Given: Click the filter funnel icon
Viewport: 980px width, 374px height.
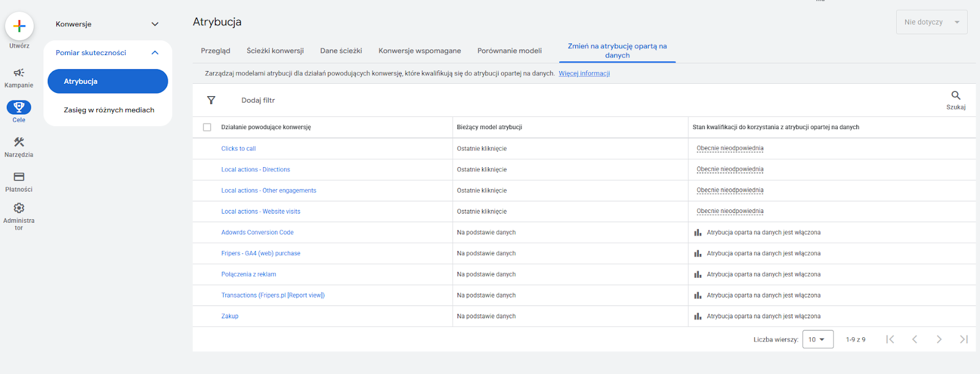Looking at the screenshot, I should (211, 100).
